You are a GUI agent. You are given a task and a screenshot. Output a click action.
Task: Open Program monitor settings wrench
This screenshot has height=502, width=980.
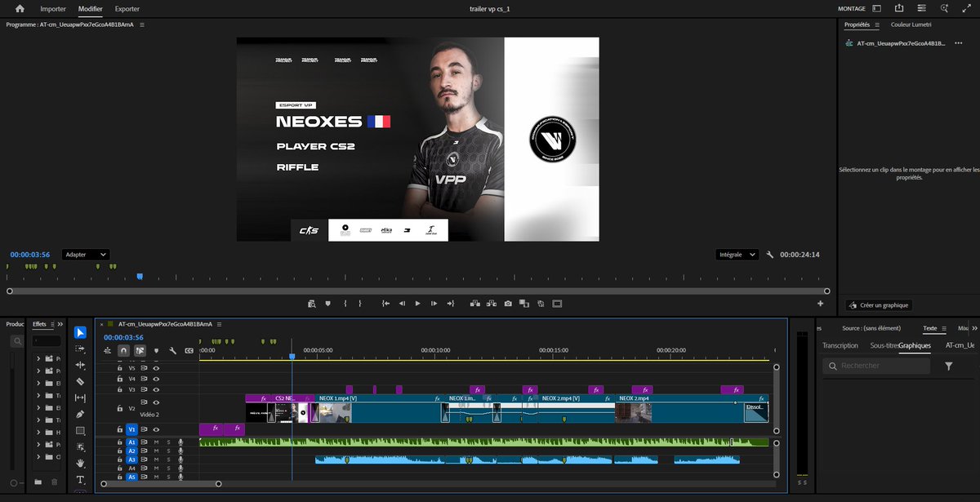coord(769,255)
